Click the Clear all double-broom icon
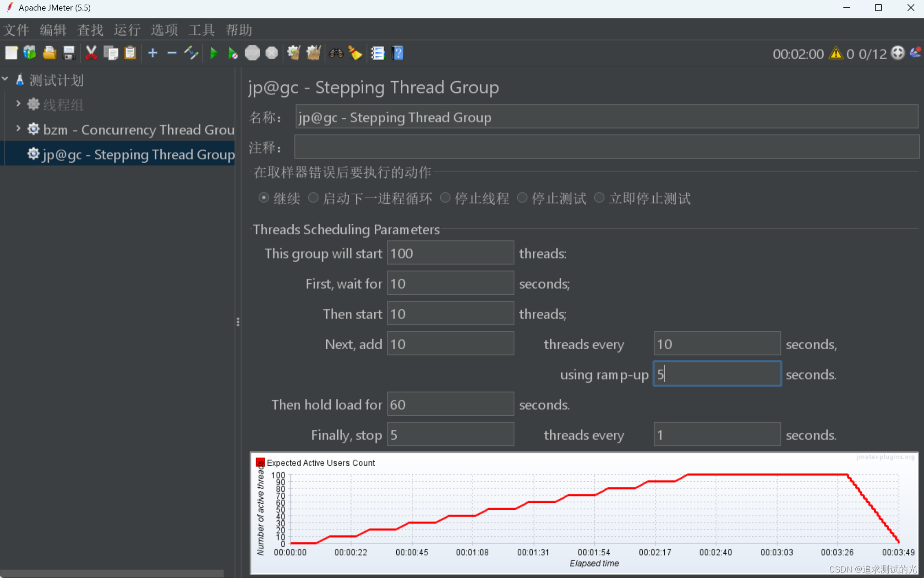The image size is (924, 578). tap(313, 53)
